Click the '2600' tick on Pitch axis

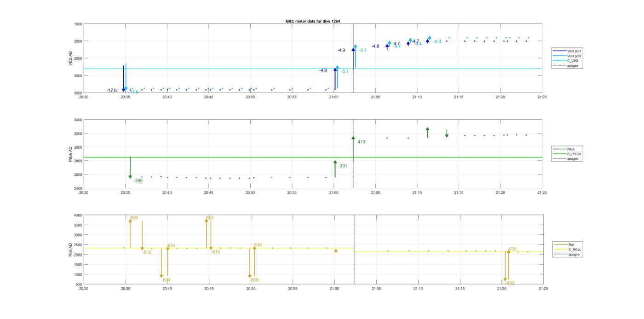tap(78, 174)
